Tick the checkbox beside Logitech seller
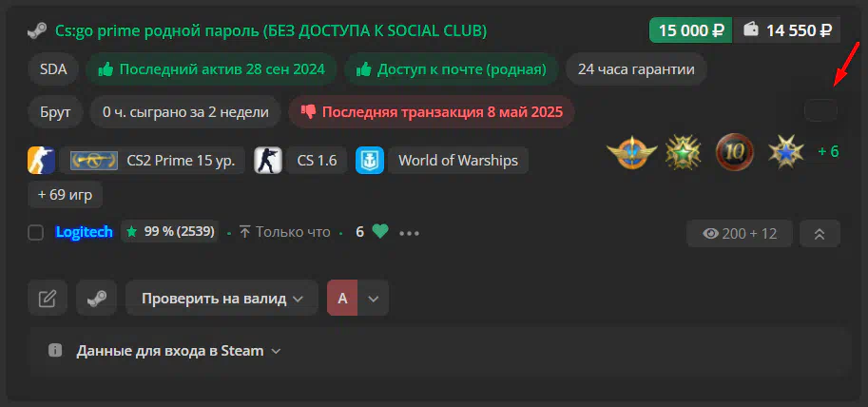The image size is (868, 407). 36,233
